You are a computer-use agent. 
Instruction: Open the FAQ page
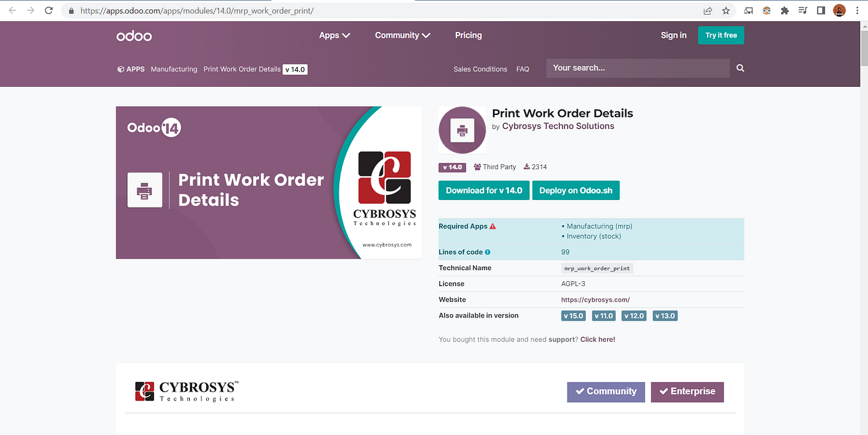522,68
